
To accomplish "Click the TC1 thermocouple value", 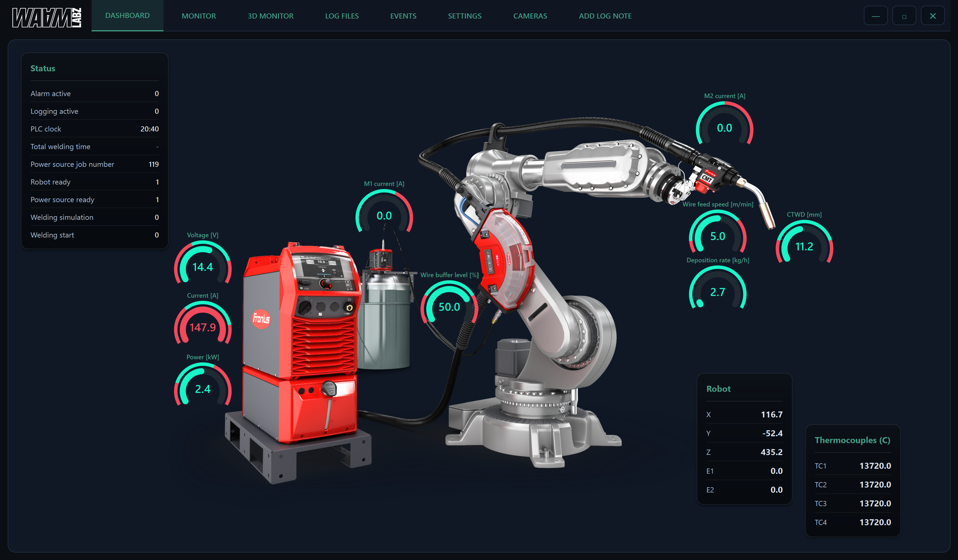I will click(875, 465).
